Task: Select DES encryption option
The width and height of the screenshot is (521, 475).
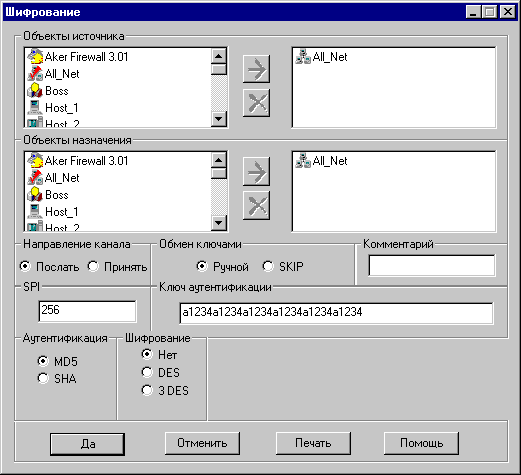Action: 160,372
